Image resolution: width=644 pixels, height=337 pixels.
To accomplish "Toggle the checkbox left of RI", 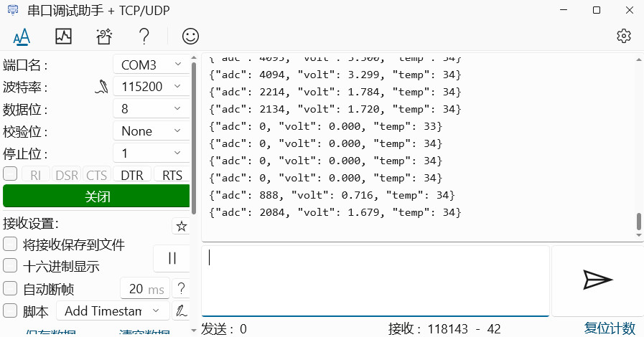I will tap(10, 174).
